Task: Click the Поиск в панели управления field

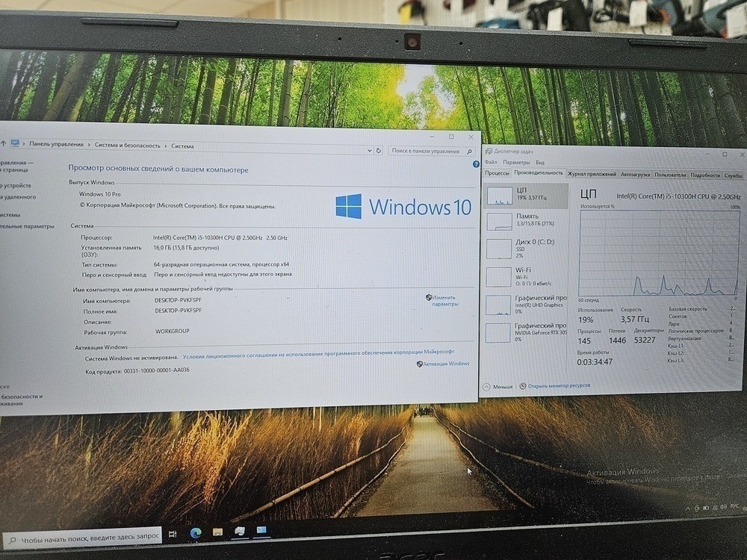Action: [x=431, y=151]
